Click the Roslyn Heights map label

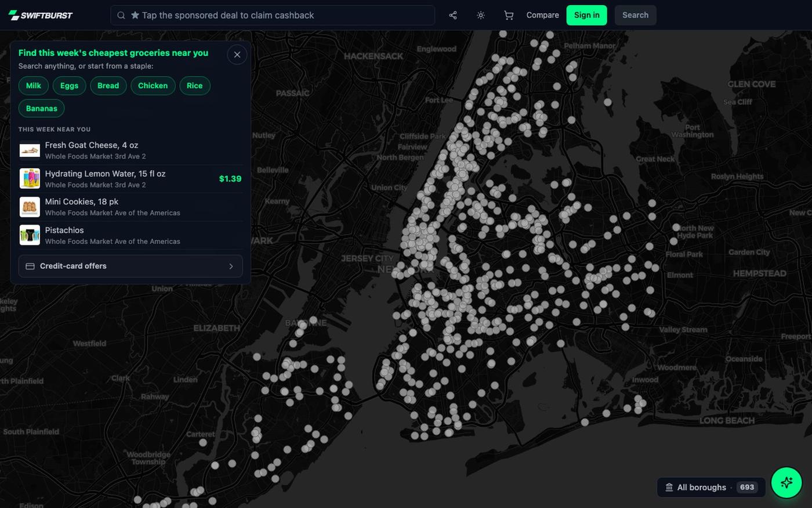point(737,176)
